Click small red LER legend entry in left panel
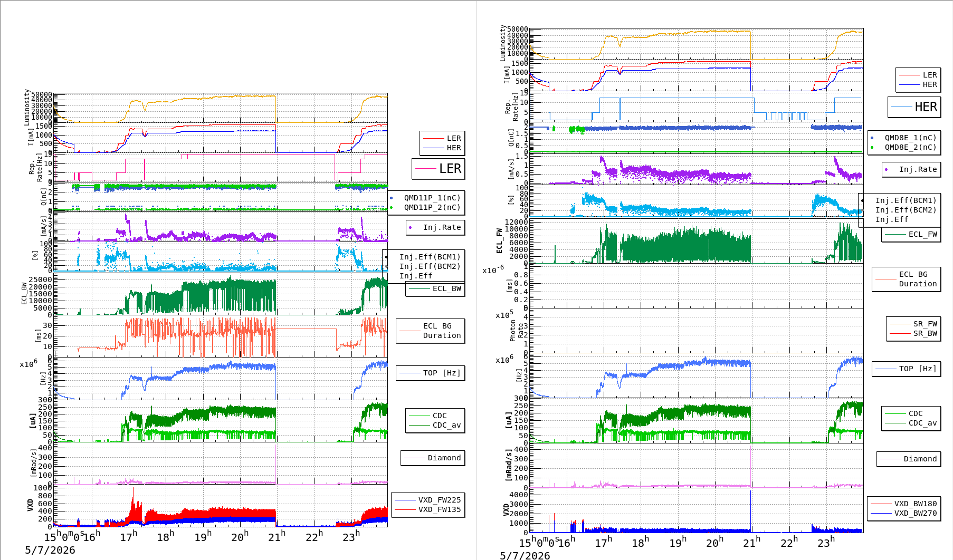 (454, 138)
